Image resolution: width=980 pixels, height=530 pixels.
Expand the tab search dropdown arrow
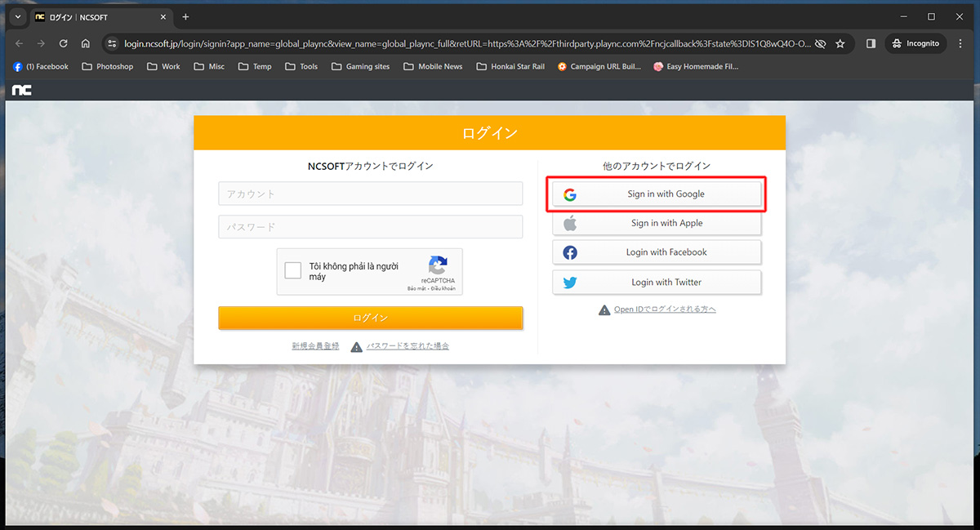(x=17, y=16)
